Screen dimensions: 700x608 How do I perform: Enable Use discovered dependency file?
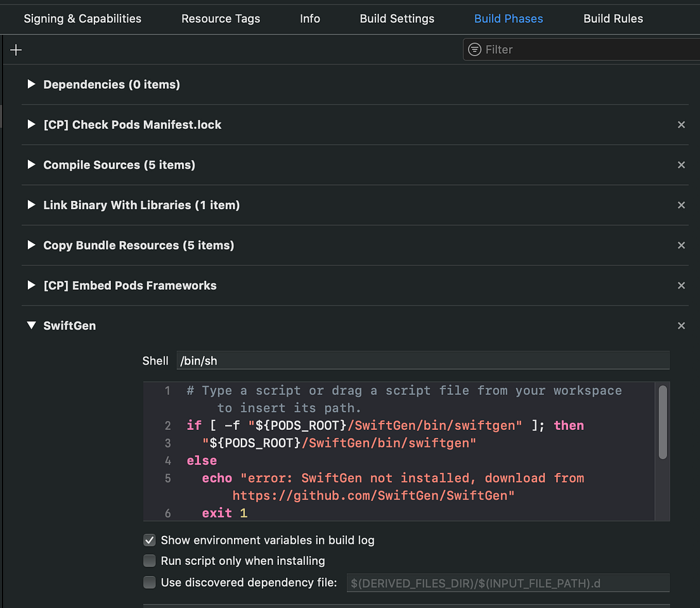[x=149, y=582]
